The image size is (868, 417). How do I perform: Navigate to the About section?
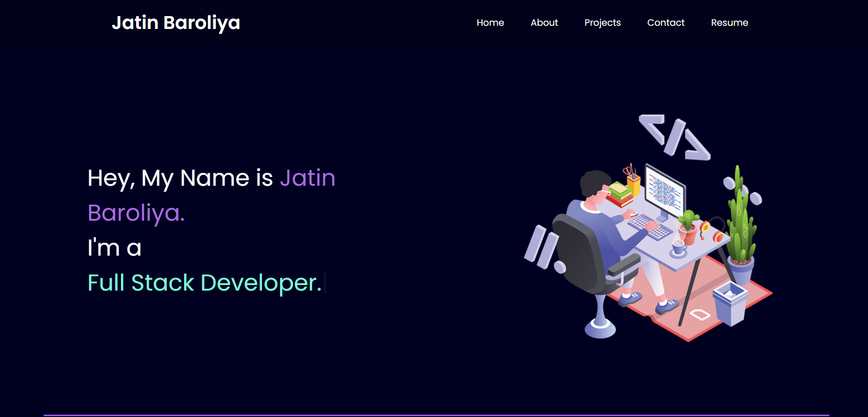[544, 23]
